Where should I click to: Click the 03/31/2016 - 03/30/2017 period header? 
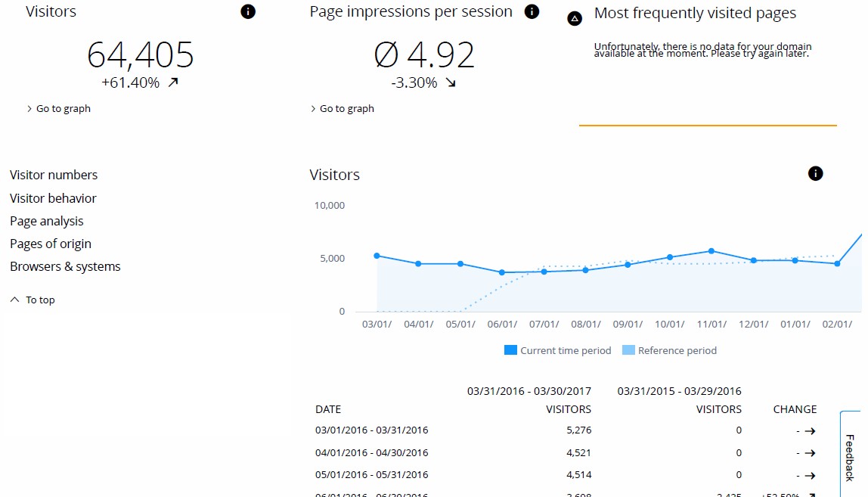pos(529,391)
